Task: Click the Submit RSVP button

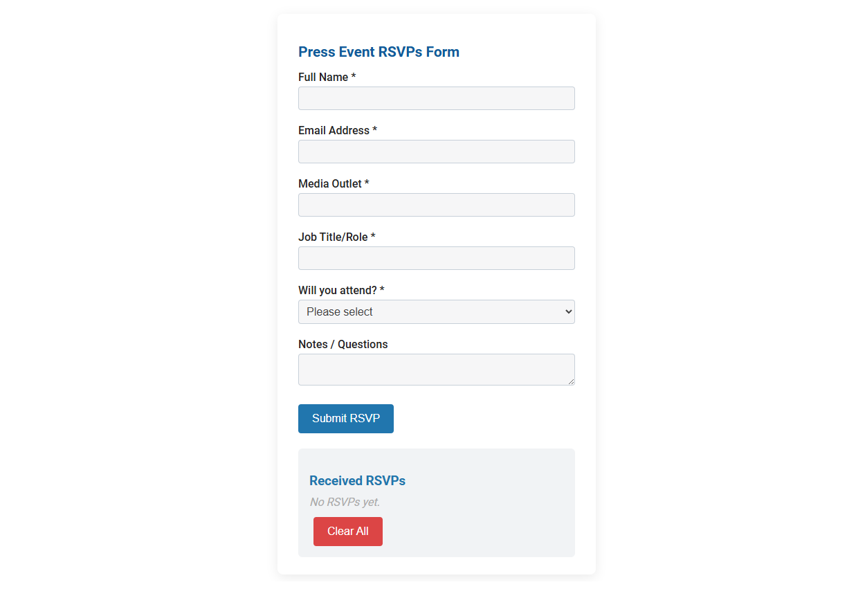Action: (346, 419)
